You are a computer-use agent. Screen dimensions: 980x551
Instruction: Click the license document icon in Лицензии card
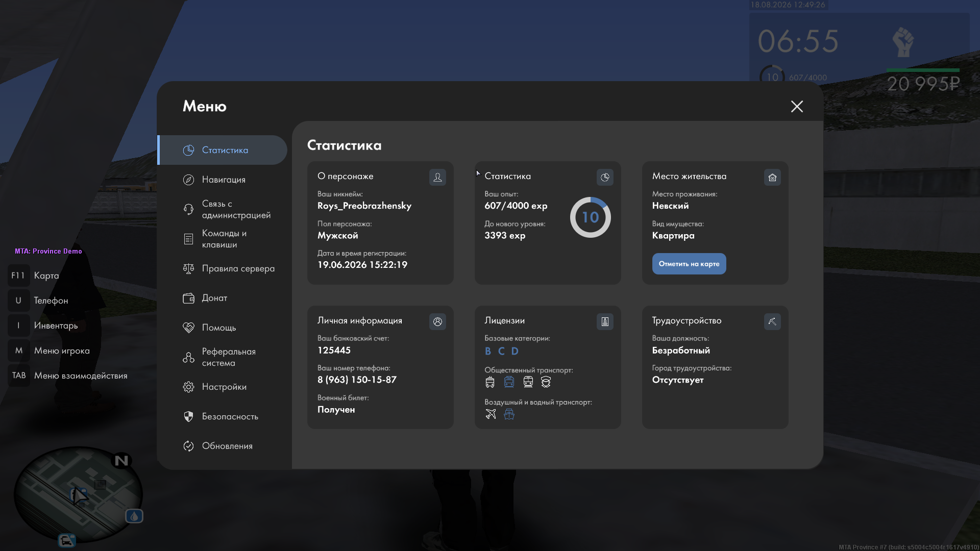point(605,321)
